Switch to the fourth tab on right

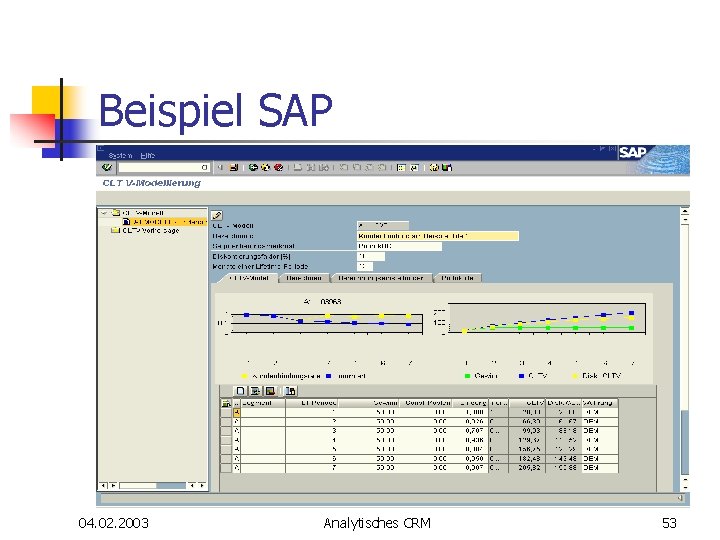pyautogui.click(x=457, y=278)
